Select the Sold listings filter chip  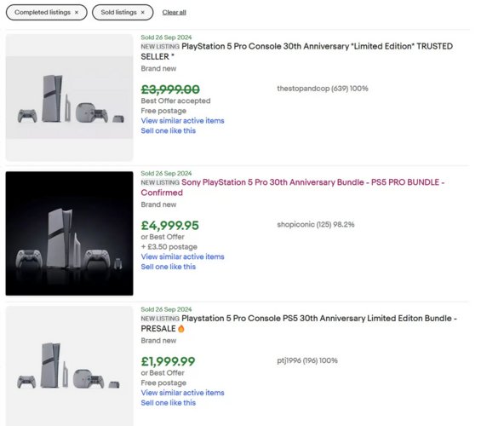click(x=123, y=12)
